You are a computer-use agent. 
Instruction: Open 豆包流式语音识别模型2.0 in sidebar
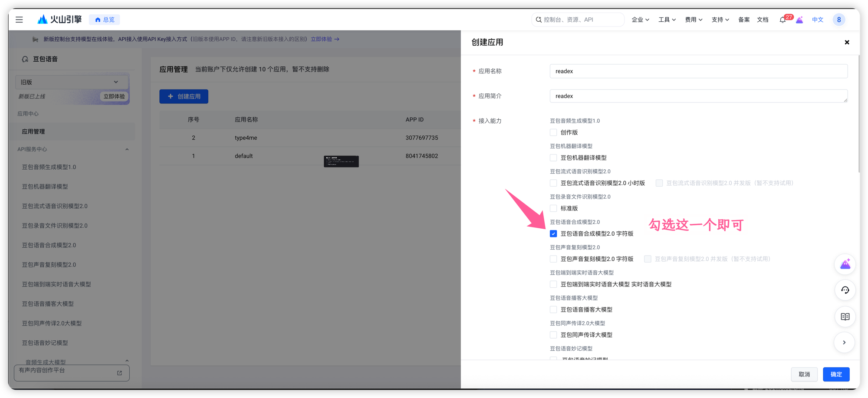pyautogui.click(x=55, y=206)
